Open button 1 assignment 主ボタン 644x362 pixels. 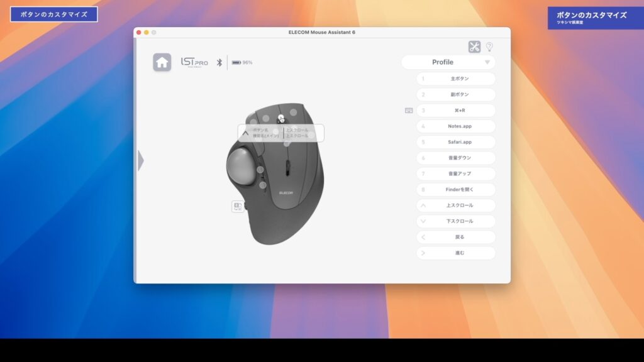(x=456, y=79)
